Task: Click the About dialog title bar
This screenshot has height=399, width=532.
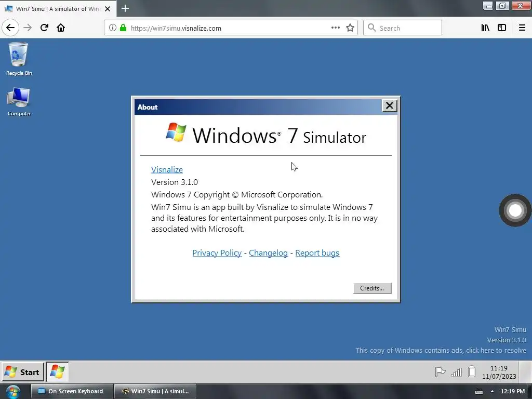Action: (258, 107)
